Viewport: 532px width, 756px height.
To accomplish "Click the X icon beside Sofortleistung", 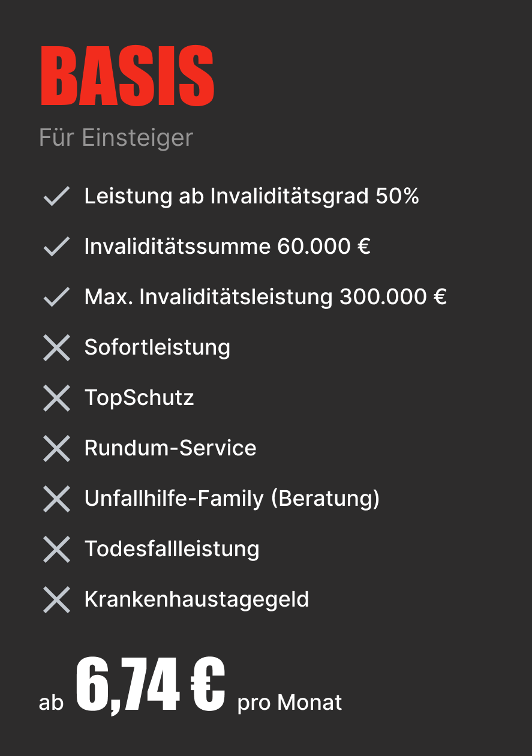I will point(57,347).
